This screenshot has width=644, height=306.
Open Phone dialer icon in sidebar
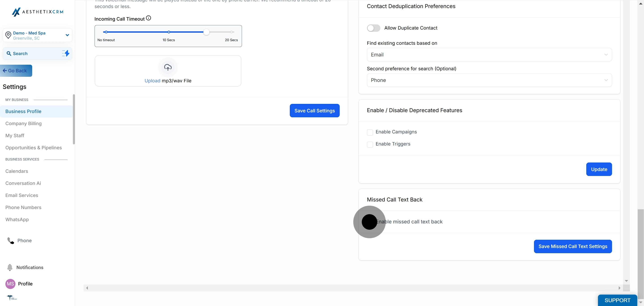tap(11, 240)
